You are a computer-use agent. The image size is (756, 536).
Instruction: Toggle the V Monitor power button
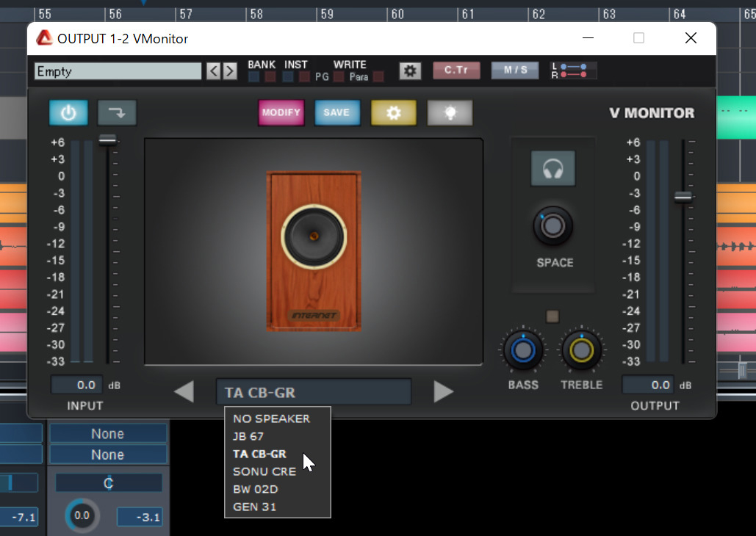coord(68,113)
